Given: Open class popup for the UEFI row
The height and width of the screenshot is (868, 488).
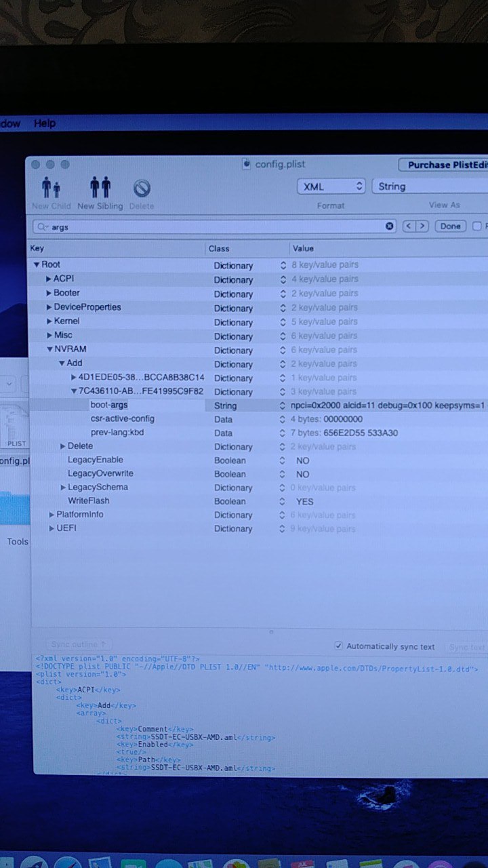Looking at the screenshot, I should point(283,529).
